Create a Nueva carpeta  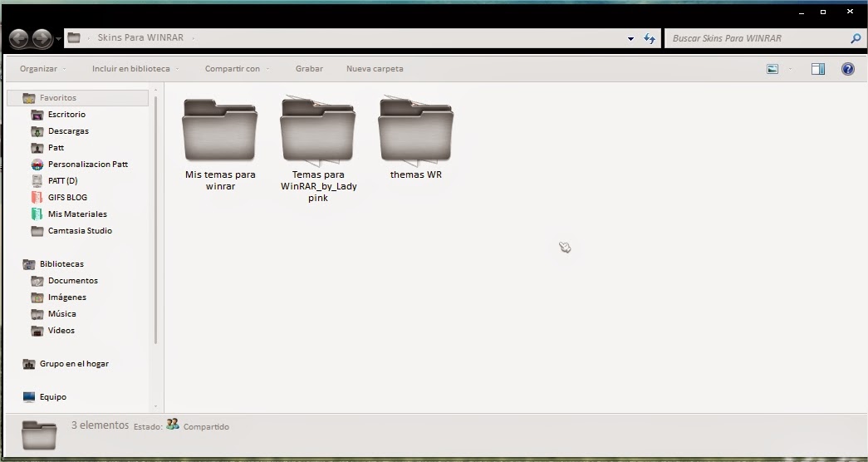[x=375, y=69]
